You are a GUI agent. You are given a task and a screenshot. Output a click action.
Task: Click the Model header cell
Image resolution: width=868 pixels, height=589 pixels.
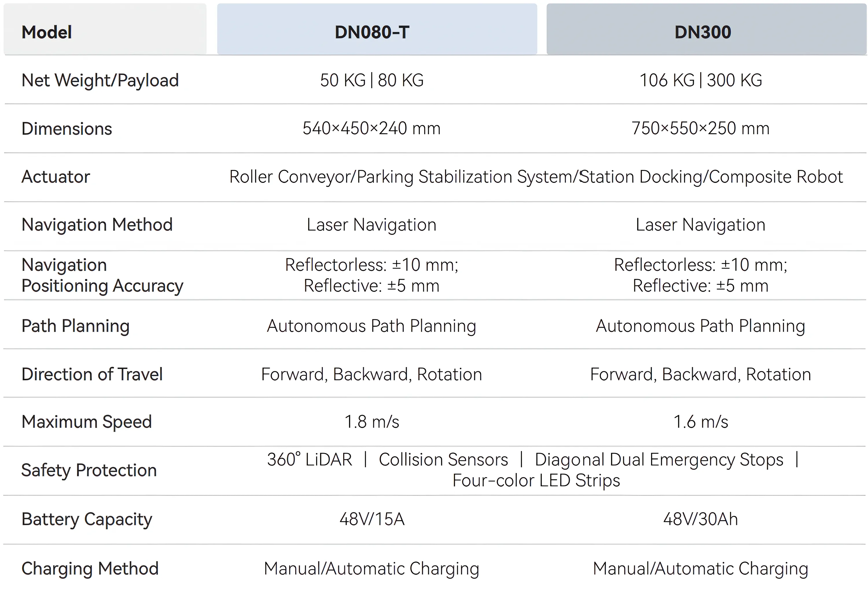[105, 29]
